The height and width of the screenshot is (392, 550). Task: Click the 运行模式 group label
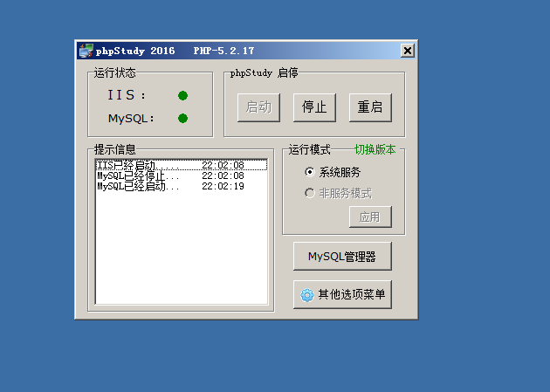(x=309, y=149)
